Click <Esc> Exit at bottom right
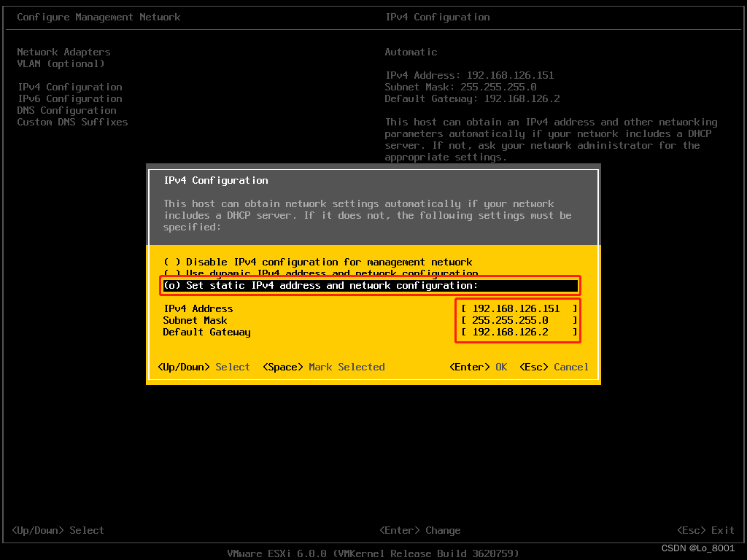 [x=705, y=531]
